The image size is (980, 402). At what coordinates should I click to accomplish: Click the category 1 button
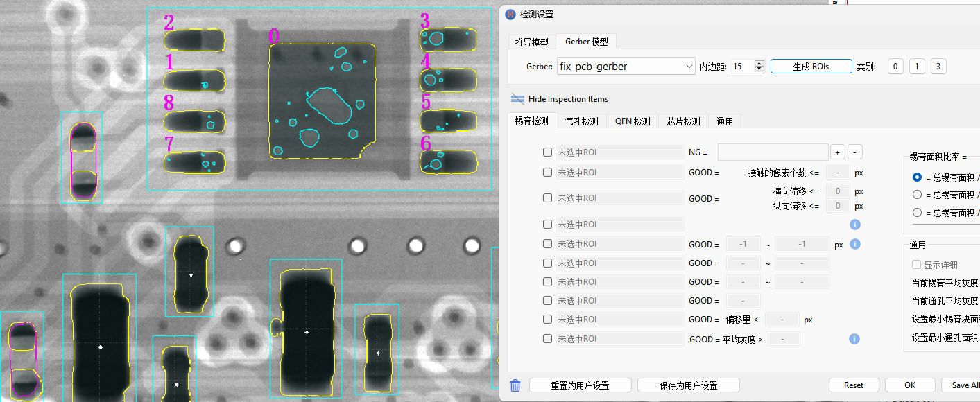[x=917, y=67]
